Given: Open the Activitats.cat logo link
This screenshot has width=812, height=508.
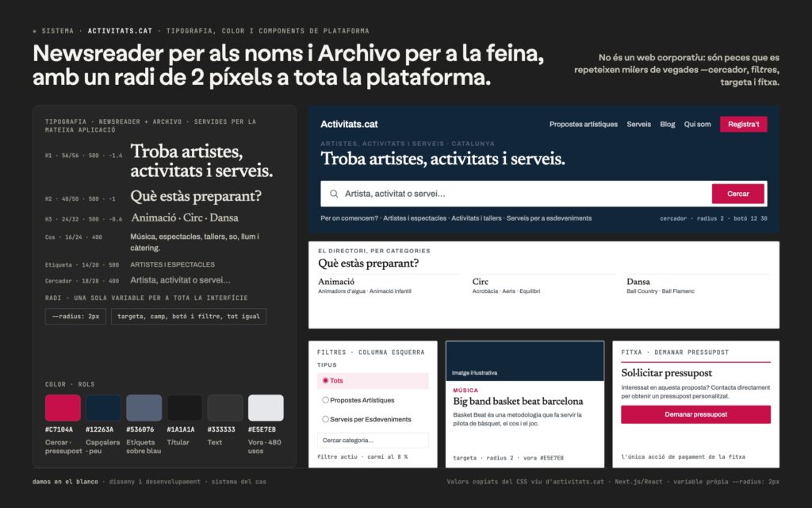Looking at the screenshot, I should (349, 125).
